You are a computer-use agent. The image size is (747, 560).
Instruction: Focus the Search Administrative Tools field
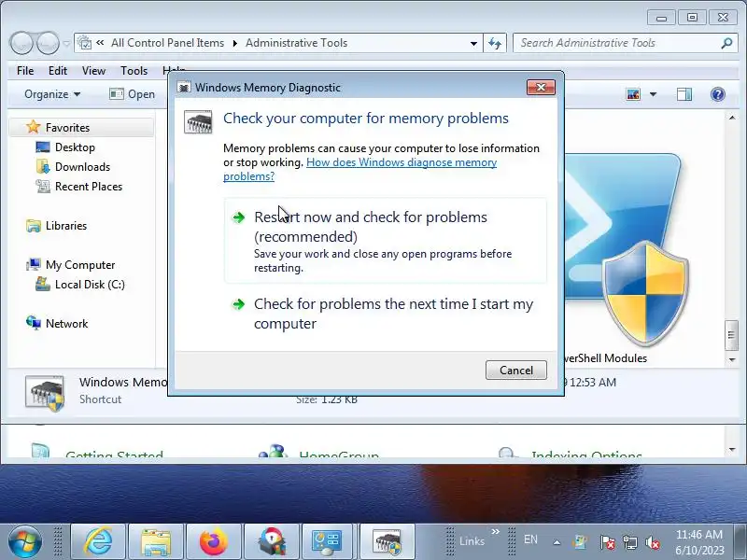point(618,43)
